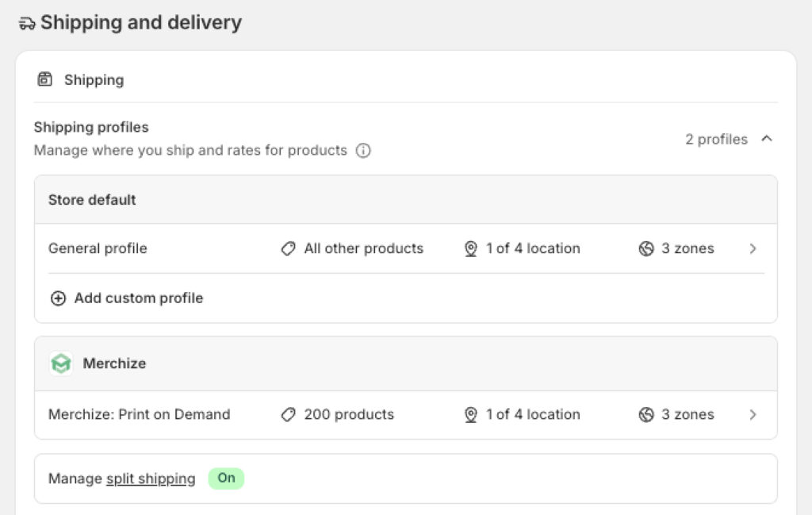812x515 pixels.
Task: Click the 200 products text
Action: coord(349,414)
